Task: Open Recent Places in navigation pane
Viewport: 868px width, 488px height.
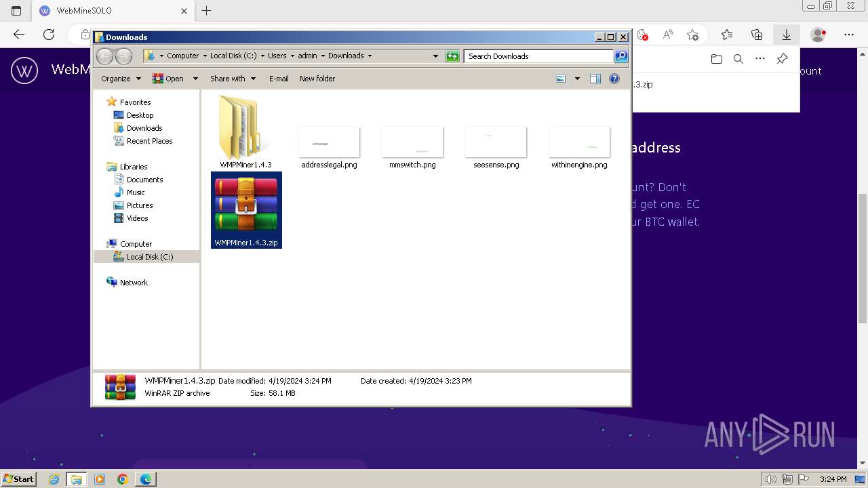Action: (x=149, y=141)
